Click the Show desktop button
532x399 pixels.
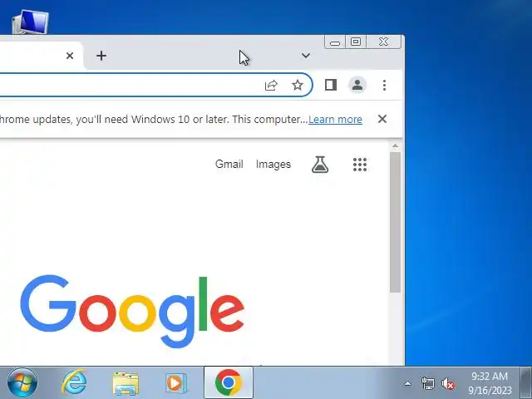526,382
